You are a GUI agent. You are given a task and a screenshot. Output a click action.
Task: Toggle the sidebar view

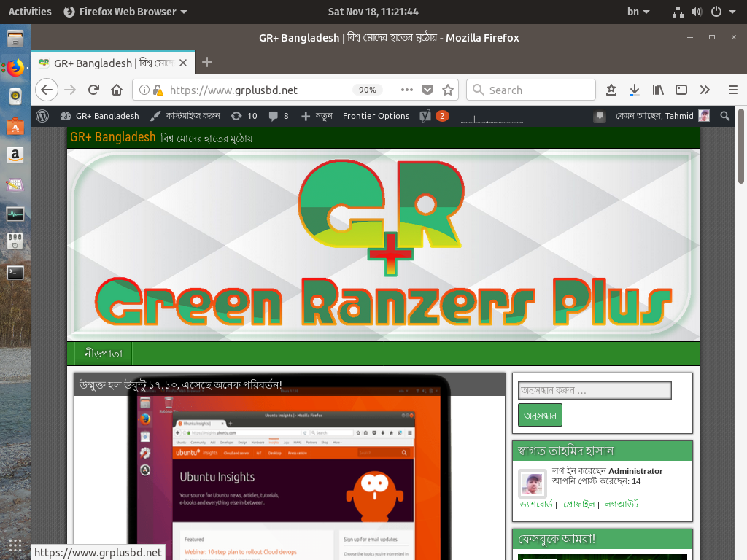pos(681,90)
